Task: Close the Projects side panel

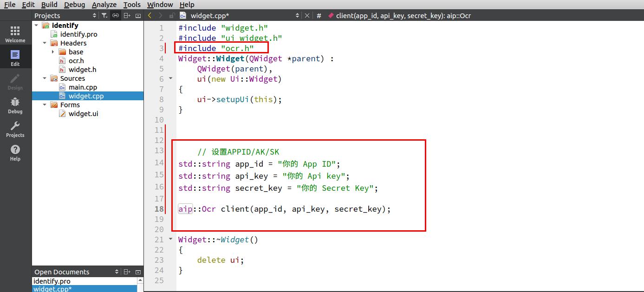Action: click(138, 15)
